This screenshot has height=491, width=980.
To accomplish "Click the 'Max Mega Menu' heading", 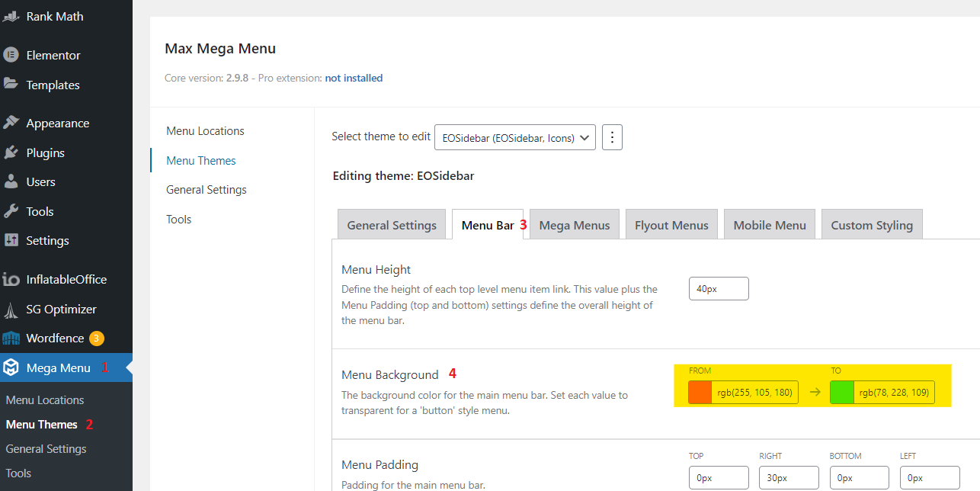I will pos(220,49).
